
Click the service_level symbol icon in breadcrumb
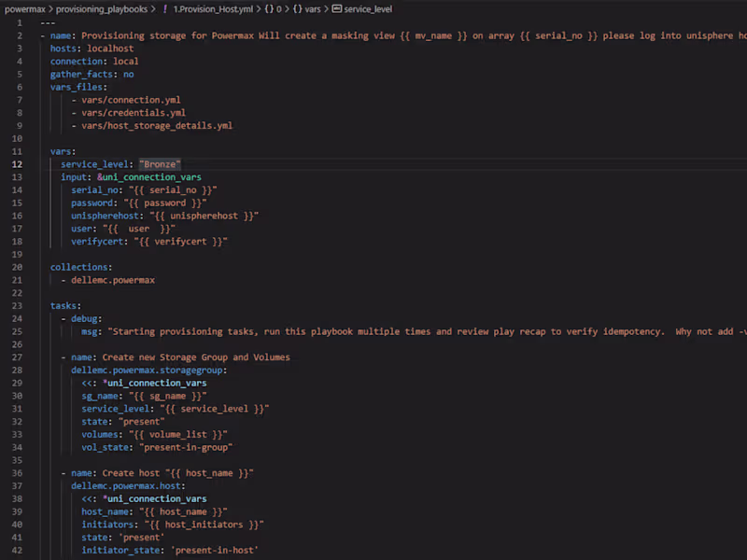pos(338,8)
